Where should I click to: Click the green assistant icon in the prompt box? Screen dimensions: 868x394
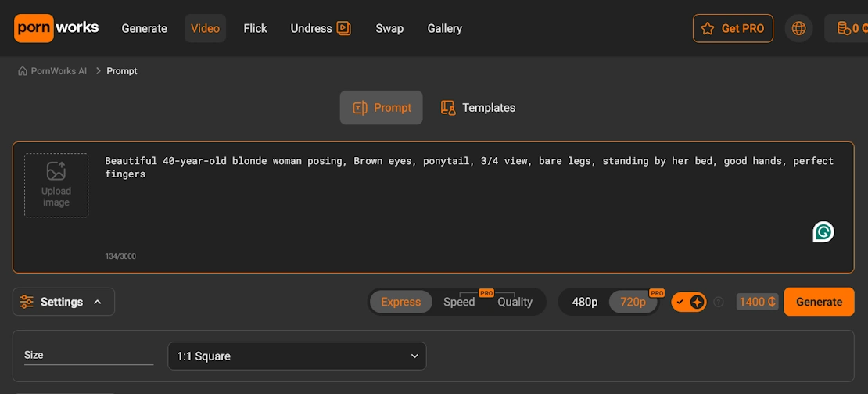point(823,232)
